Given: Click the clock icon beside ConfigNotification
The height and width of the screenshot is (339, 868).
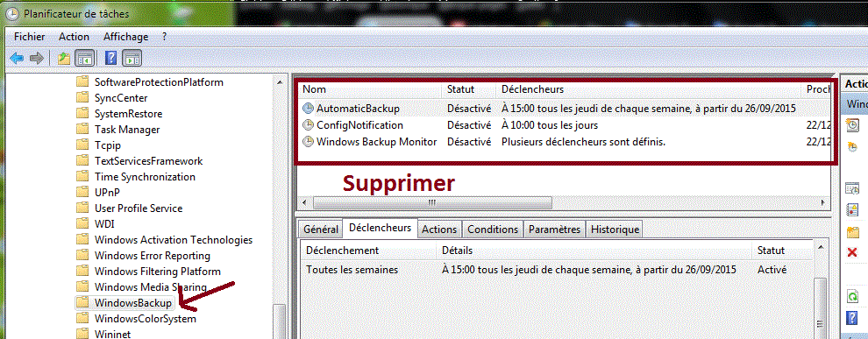Looking at the screenshot, I should [308, 125].
